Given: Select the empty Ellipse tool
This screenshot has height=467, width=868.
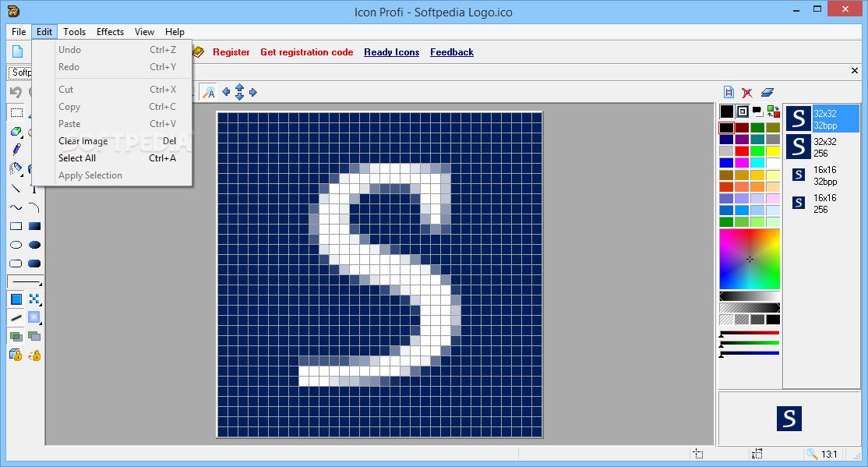Looking at the screenshot, I should click(16, 245).
